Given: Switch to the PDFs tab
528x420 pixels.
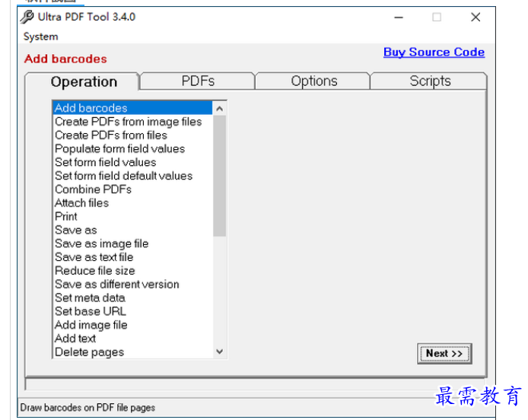Looking at the screenshot, I should pos(198,81).
